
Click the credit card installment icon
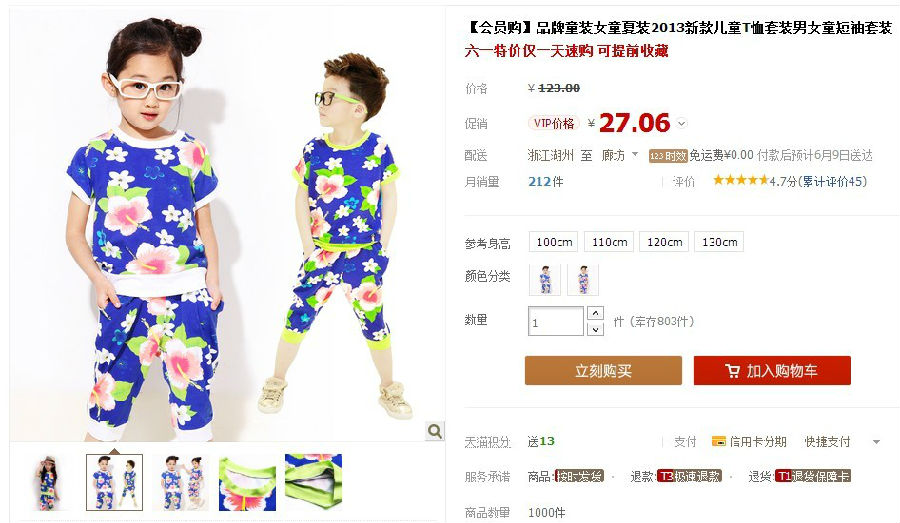tap(719, 441)
